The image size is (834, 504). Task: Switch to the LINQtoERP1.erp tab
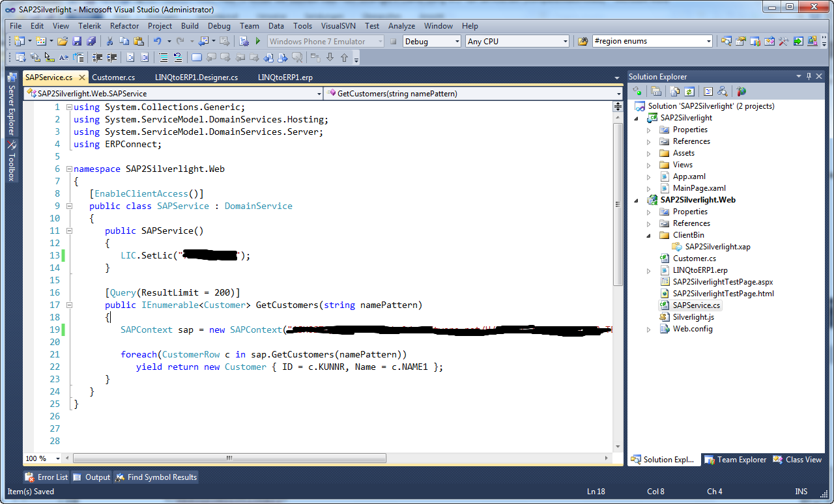pos(285,77)
